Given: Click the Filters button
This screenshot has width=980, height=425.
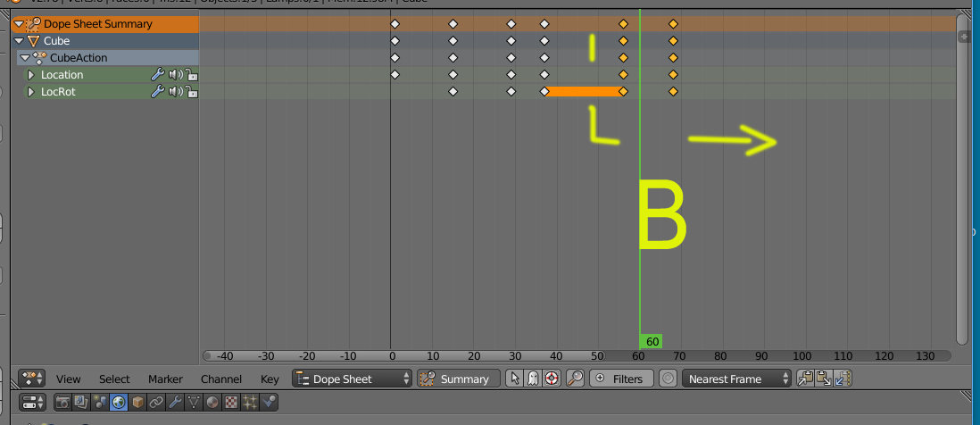Looking at the screenshot, I should pos(621,379).
